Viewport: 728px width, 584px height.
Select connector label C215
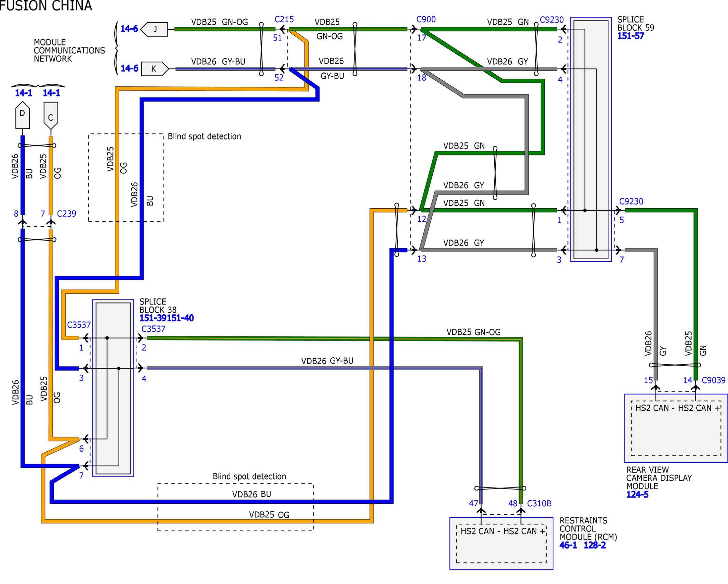pos(284,19)
